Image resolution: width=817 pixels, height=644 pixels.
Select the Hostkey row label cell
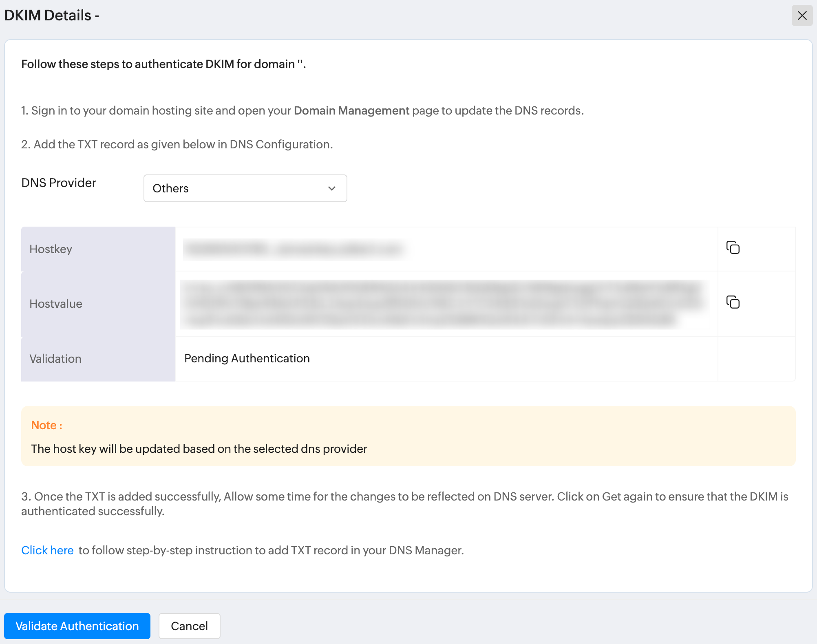(x=98, y=249)
